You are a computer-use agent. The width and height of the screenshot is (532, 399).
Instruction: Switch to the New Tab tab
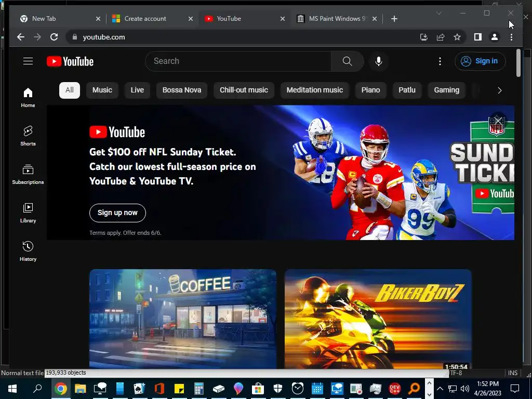(x=59, y=19)
